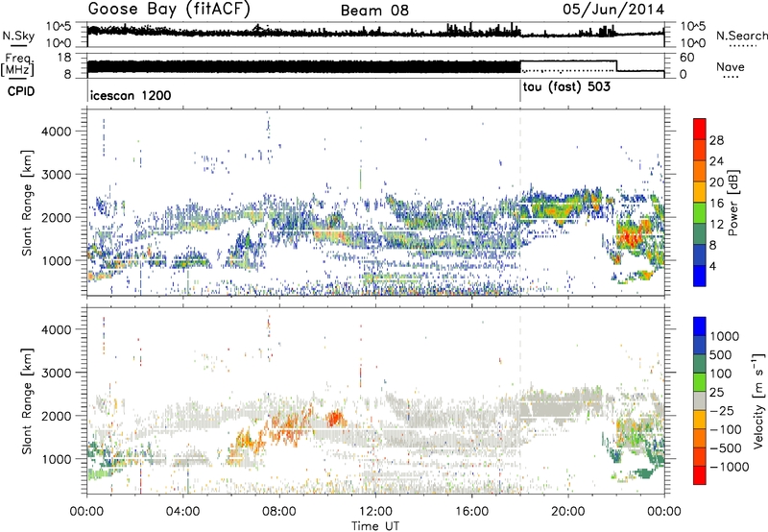Click the 'Slant Range [km]' label of the power panel

(x=27, y=203)
